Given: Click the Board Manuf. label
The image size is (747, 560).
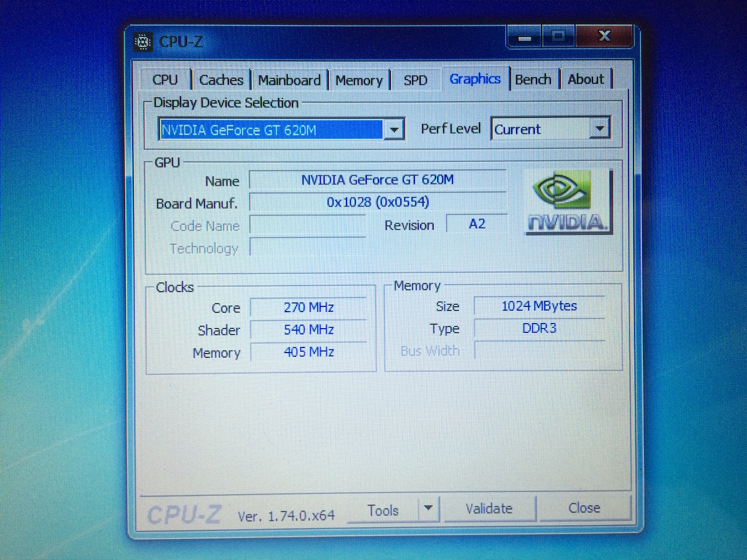Looking at the screenshot, I should pos(197,204).
